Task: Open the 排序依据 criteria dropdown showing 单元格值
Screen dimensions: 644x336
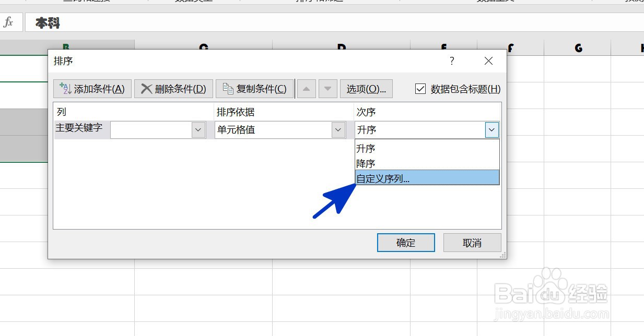Action: tap(338, 129)
